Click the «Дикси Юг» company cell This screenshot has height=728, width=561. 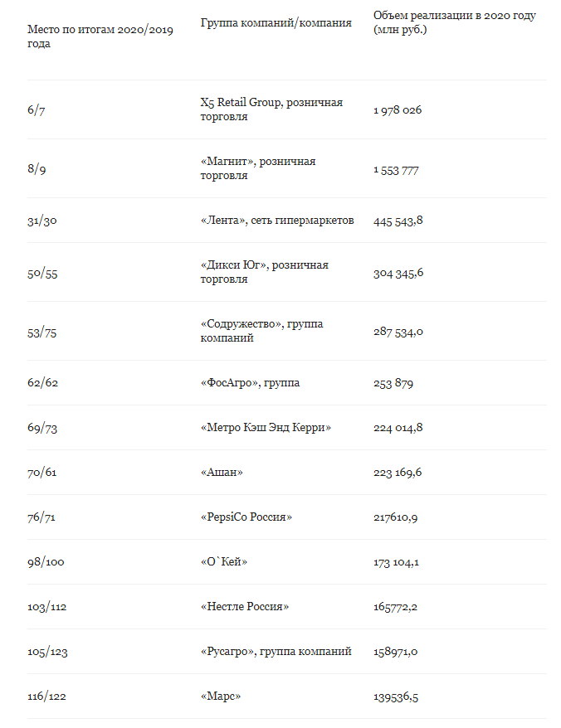pos(265,272)
